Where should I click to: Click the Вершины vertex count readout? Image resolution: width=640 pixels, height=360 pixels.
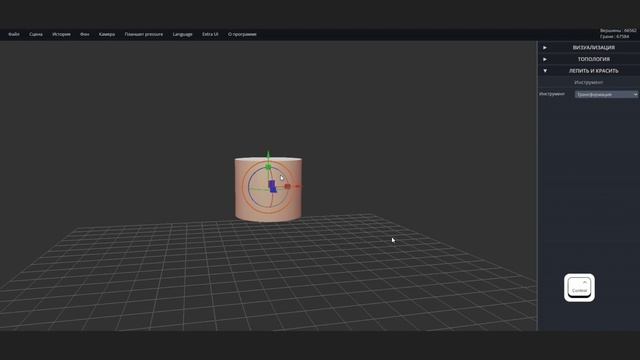[618, 31]
